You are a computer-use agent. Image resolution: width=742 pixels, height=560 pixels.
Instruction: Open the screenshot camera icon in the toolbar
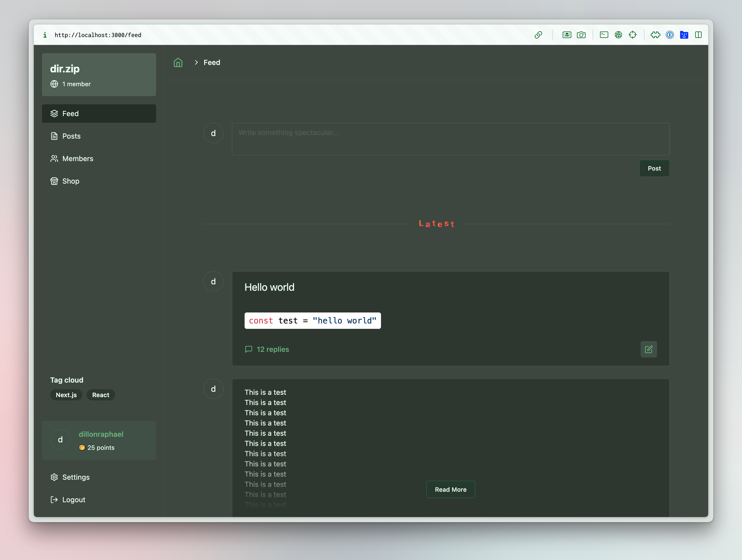click(581, 35)
